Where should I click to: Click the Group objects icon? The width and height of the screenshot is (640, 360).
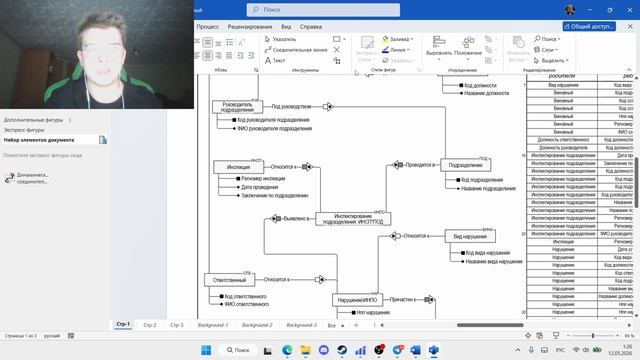pyautogui.click(x=489, y=60)
